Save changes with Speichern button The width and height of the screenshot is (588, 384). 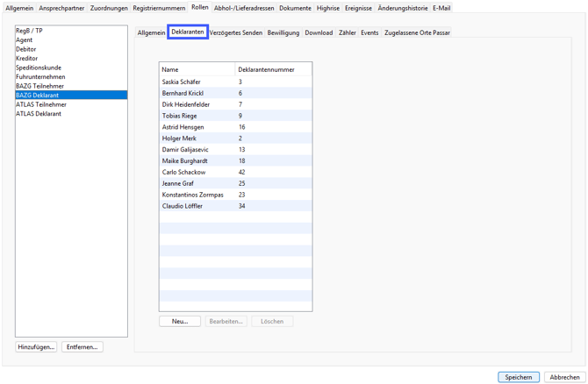[518, 377]
